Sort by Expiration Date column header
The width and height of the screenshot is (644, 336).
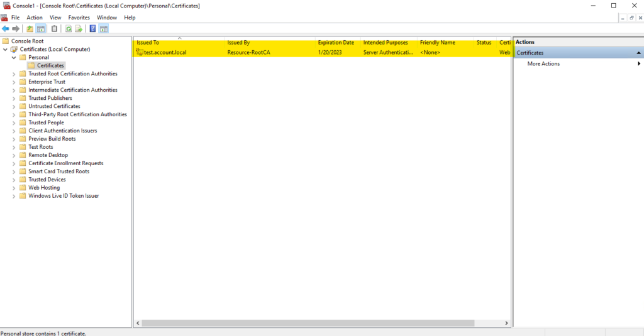click(x=336, y=43)
